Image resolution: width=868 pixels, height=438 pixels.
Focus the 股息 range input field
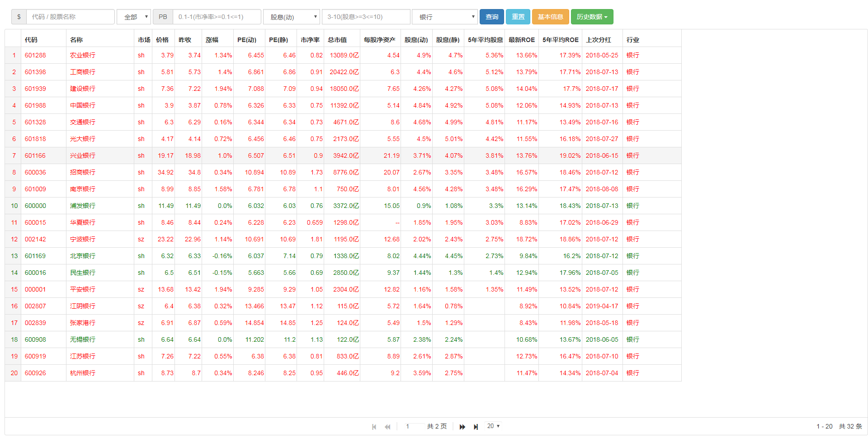click(366, 17)
